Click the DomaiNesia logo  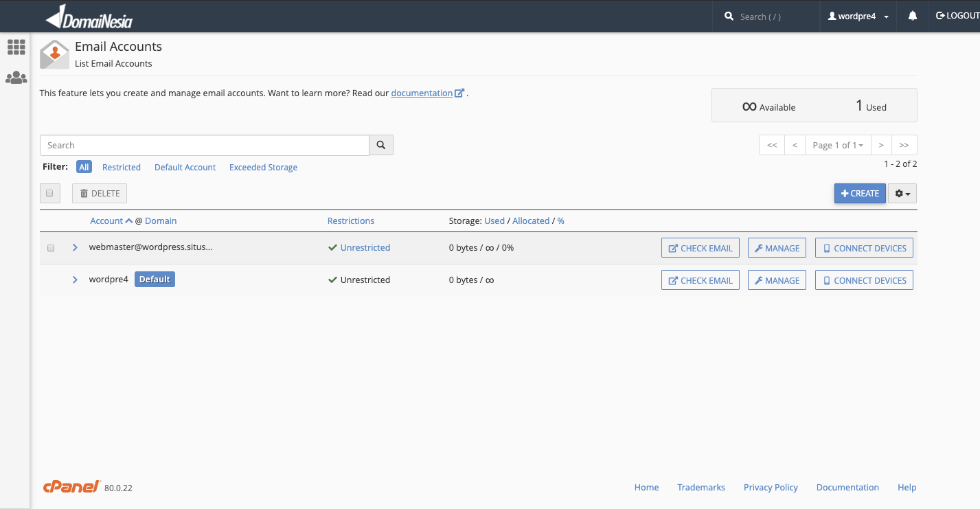coord(89,16)
